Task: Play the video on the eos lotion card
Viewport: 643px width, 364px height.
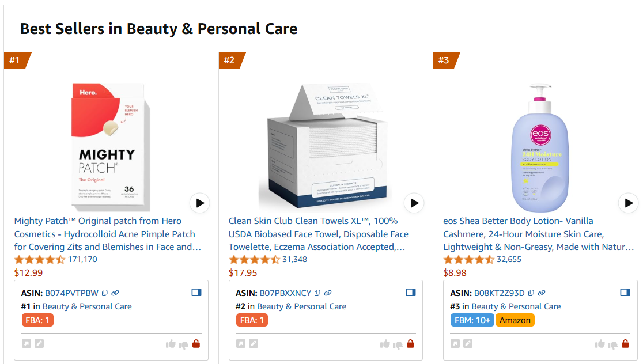Action: click(x=628, y=203)
